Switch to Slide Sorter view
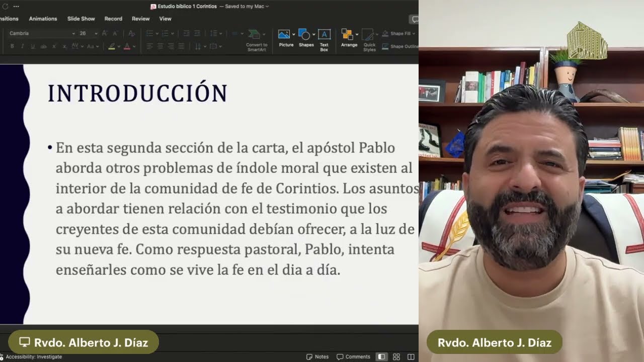The height and width of the screenshot is (362, 644). pos(396,356)
